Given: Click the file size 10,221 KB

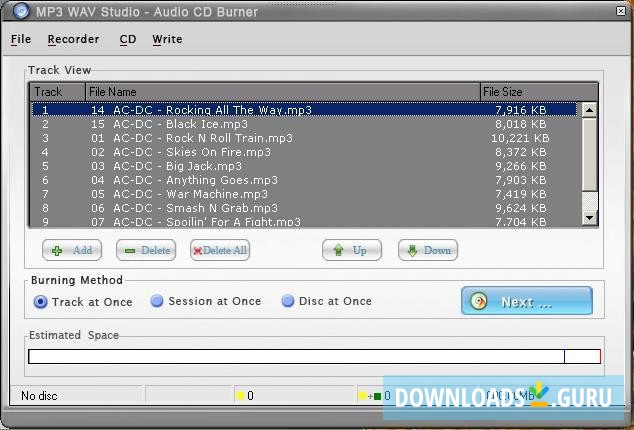Looking at the screenshot, I should click(x=520, y=138).
